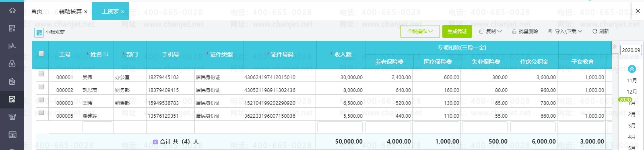Click the empty 子女教育 input in the new row
The image size is (644, 150).
click(x=582, y=127)
